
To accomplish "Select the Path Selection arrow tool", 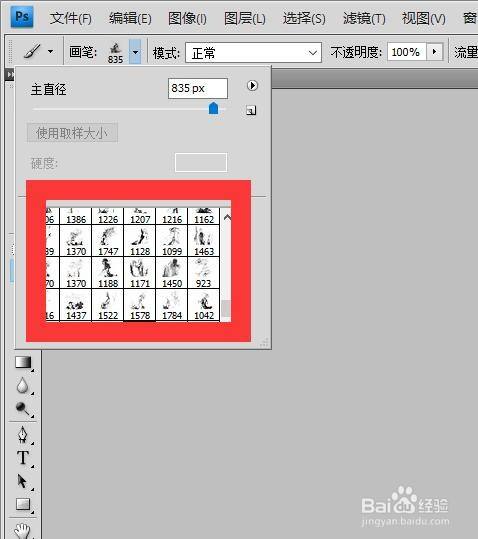I will click(22, 481).
